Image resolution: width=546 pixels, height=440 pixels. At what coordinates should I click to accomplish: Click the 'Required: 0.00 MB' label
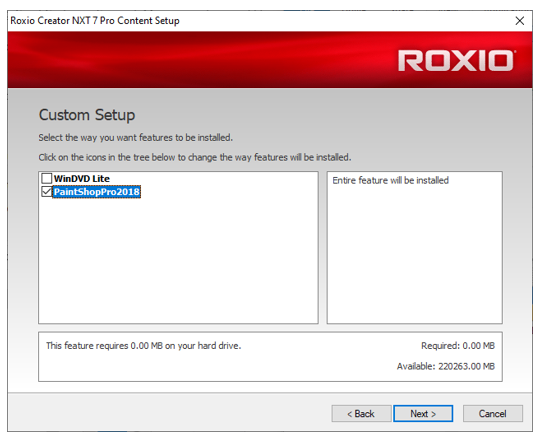pyautogui.click(x=458, y=346)
